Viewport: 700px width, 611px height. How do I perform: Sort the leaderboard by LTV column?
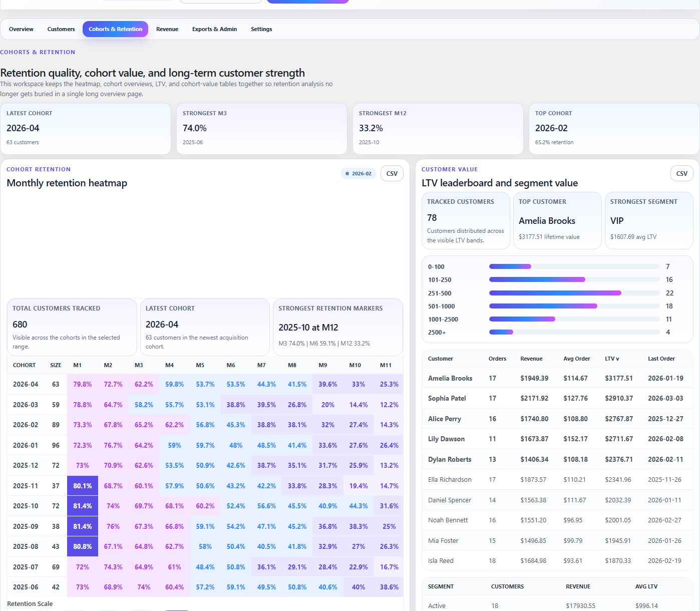coord(611,359)
